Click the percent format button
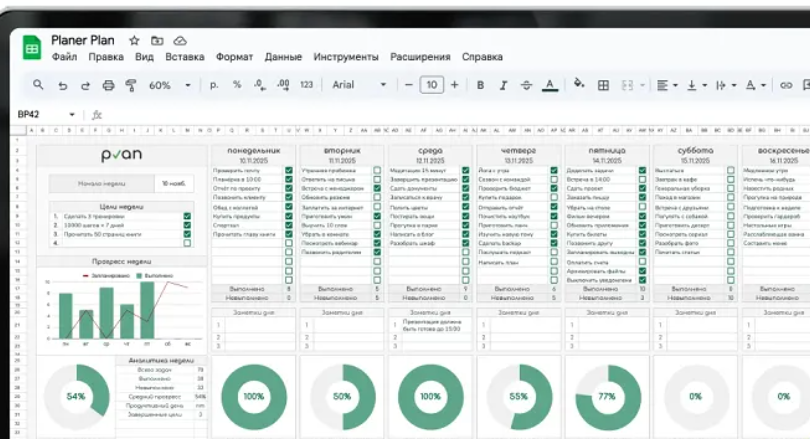The image size is (810, 439). (237, 85)
